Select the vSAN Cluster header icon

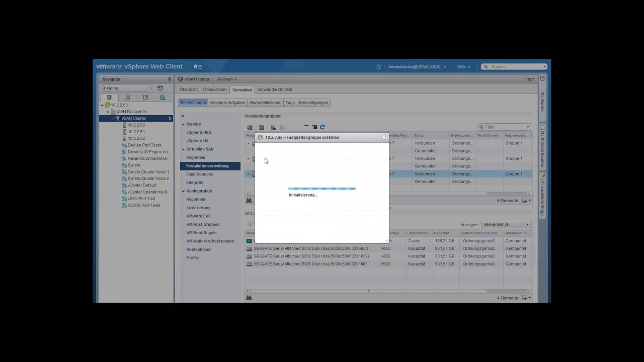[x=181, y=79]
